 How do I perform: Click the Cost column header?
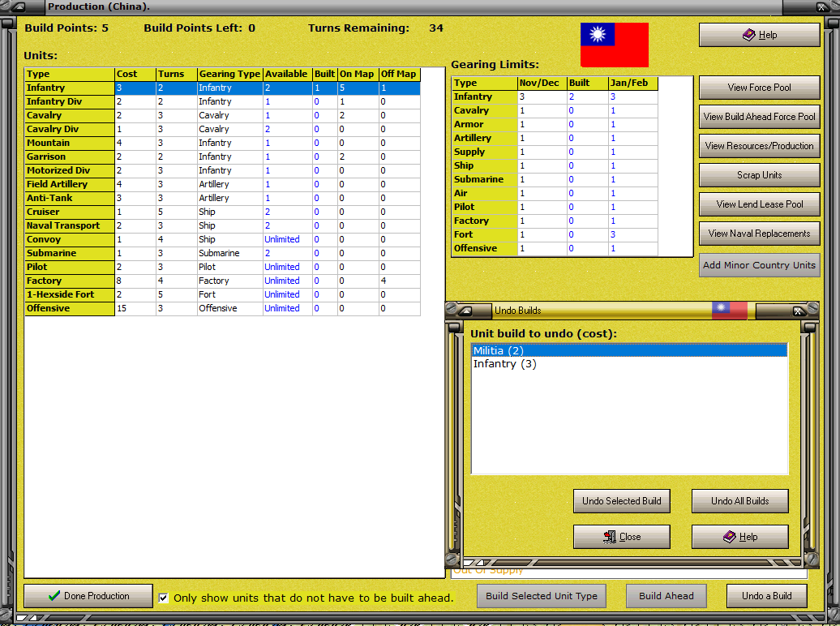pyautogui.click(x=135, y=74)
